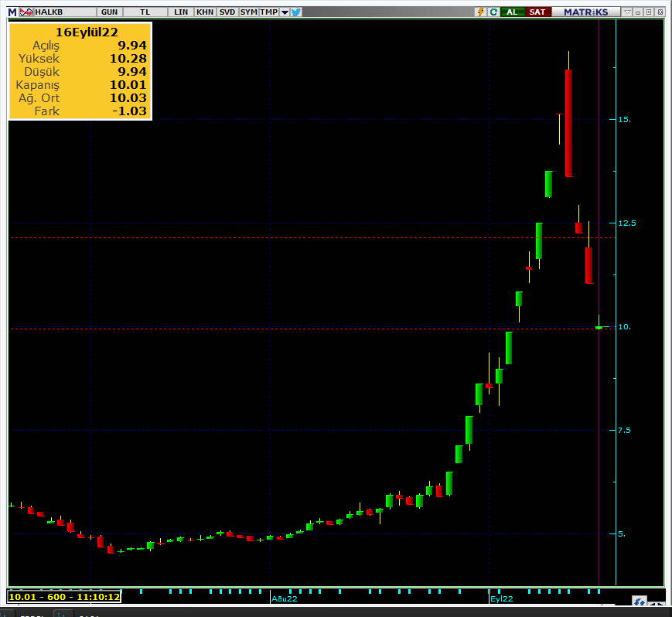
Task: Click the yellow 10.01 - 600 - 11:10:12 status
Action: pyautogui.click(x=64, y=597)
